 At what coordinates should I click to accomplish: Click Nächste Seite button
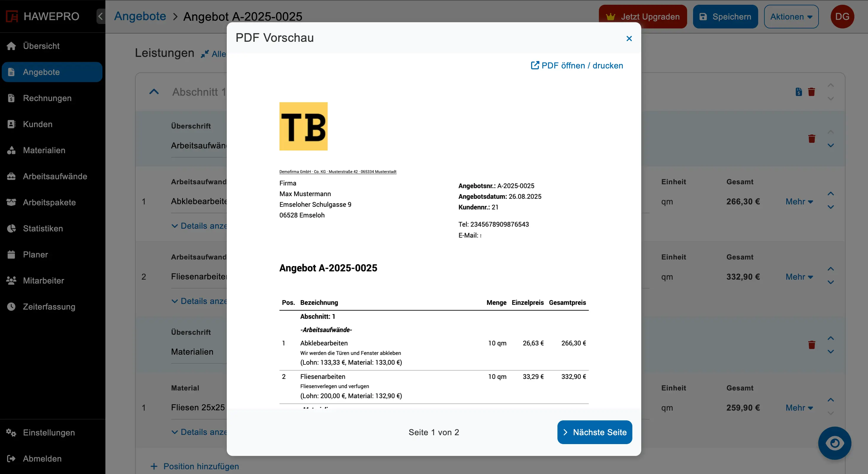click(594, 432)
